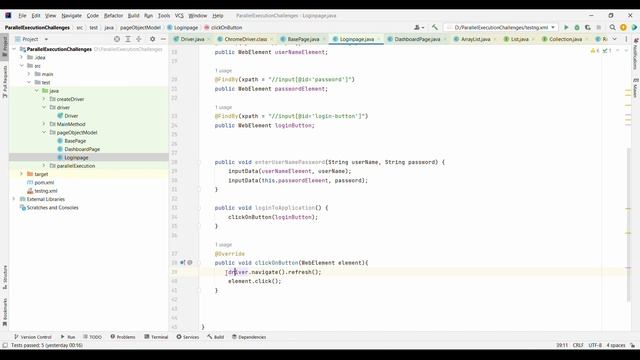Screen dimensions: 640x360
Task: Open Search Everywhere magnifier icon
Action: click(x=612, y=27)
